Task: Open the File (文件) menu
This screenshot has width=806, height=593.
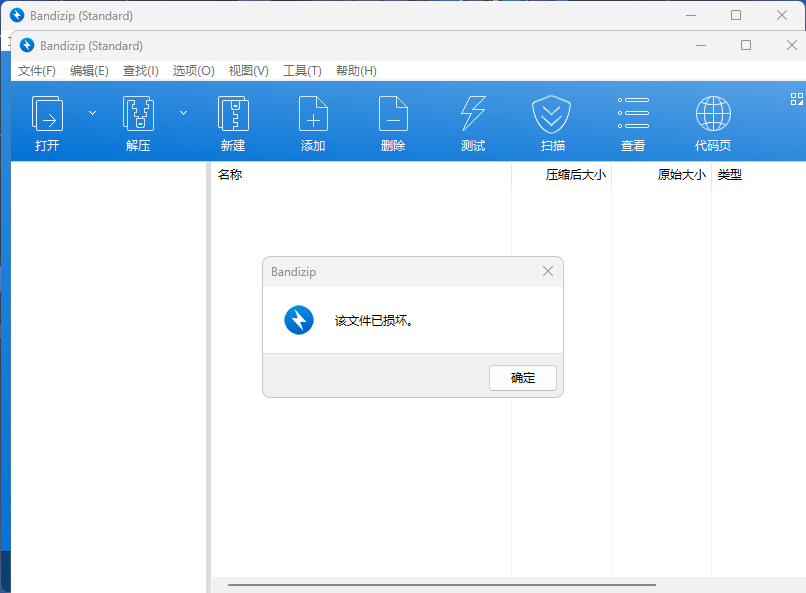Action: point(37,71)
